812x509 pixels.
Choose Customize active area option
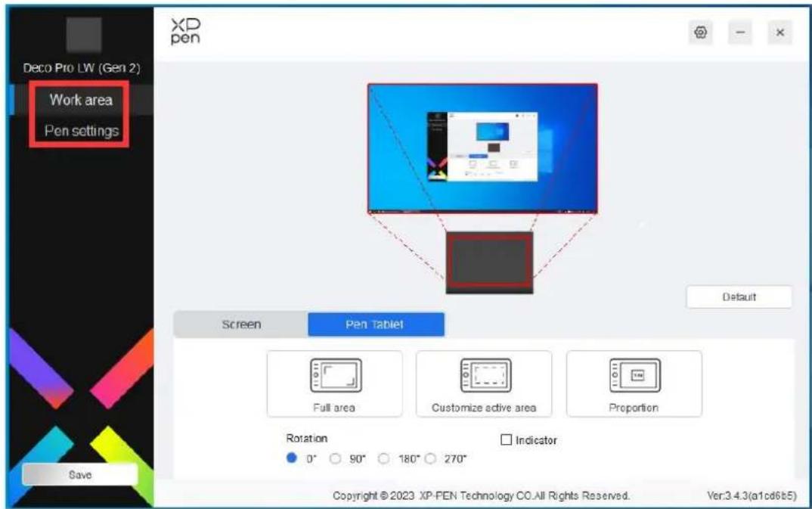[484, 383]
